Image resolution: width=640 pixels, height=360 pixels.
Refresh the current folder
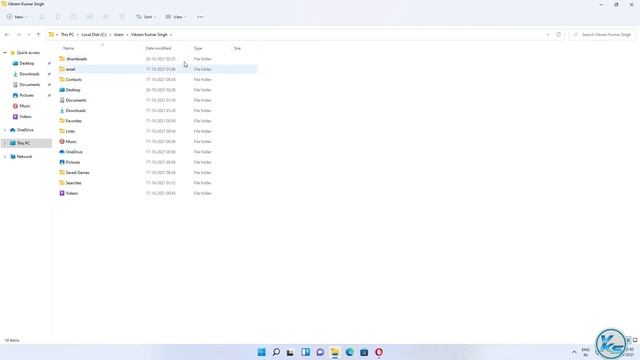[558, 35]
